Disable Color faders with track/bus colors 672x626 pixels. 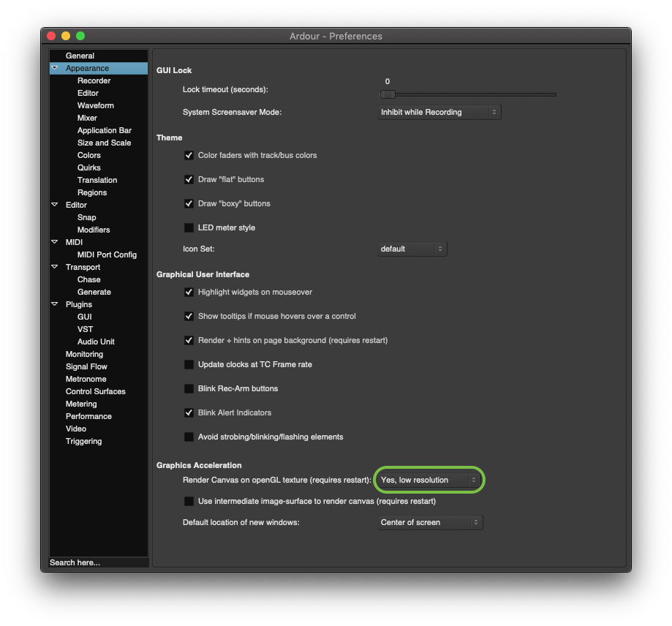point(189,156)
